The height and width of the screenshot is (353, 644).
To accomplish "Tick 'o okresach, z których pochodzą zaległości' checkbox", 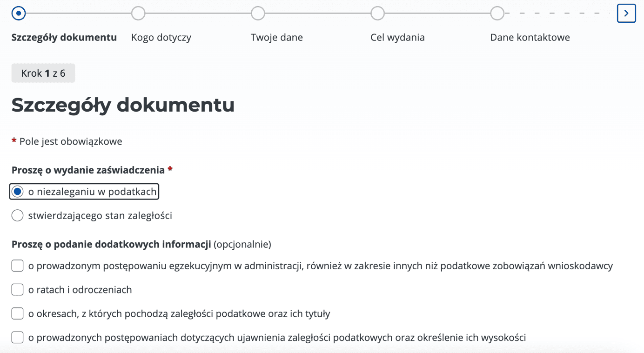I will pyautogui.click(x=18, y=313).
